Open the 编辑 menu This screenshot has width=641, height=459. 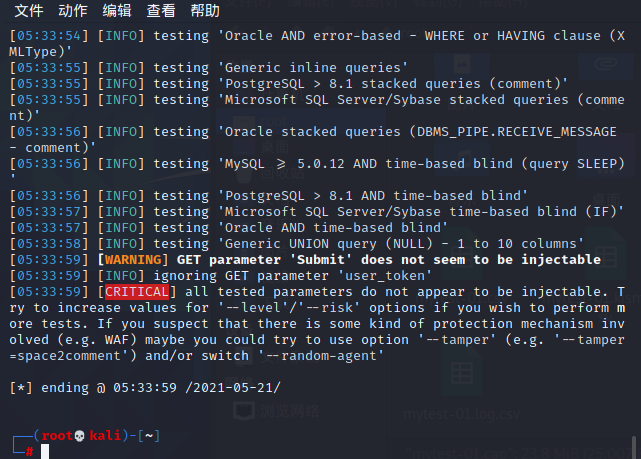pos(116,11)
